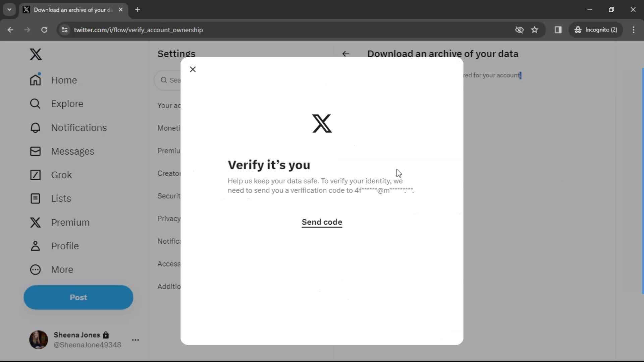The width and height of the screenshot is (644, 362).
Task: Click the Home icon in sidebar
Action: 35,80
